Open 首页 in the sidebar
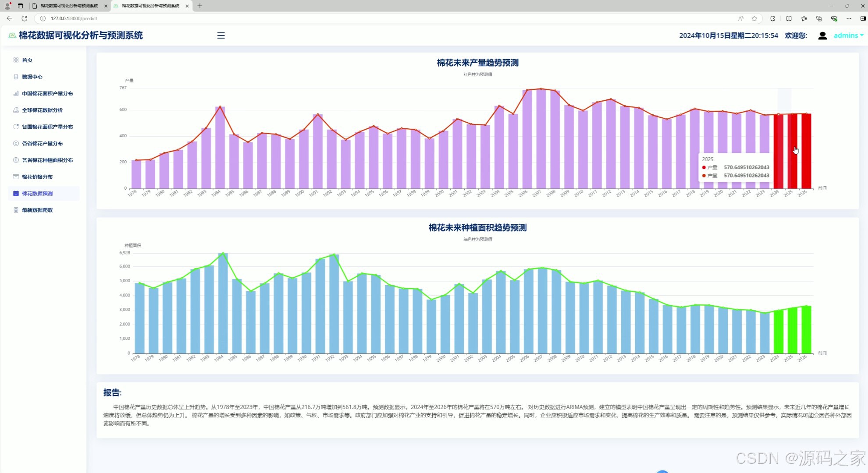Viewport: 868px width, 473px height. coord(27,60)
